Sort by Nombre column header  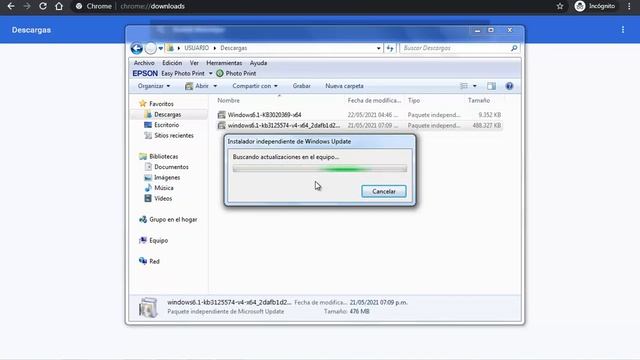point(229,100)
